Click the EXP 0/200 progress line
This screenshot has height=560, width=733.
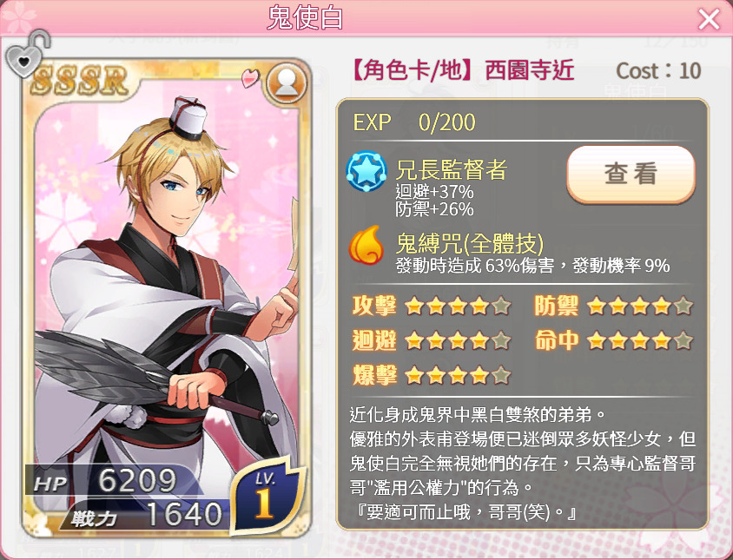[414, 122]
